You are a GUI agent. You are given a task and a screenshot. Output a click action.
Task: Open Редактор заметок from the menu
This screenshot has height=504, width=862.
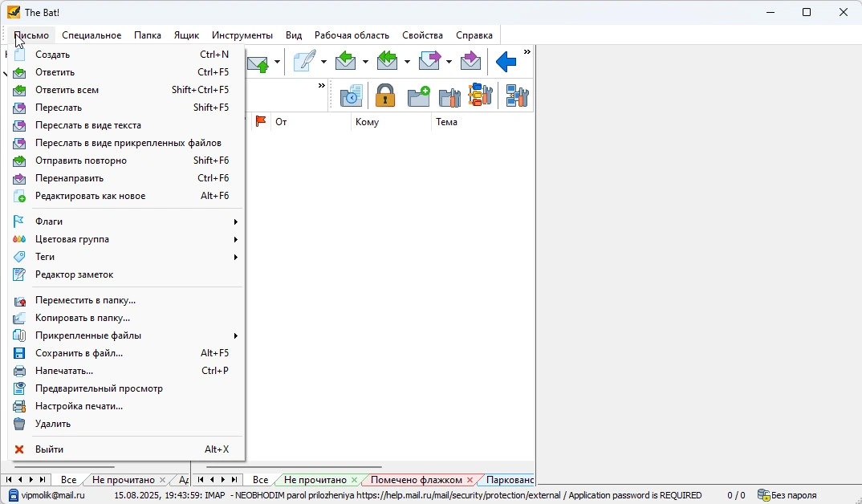pyautogui.click(x=127, y=274)
